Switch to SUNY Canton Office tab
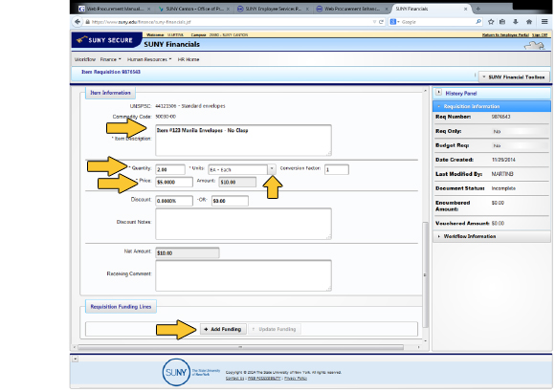This screenshot has width=555, height=392. (194, 9)
